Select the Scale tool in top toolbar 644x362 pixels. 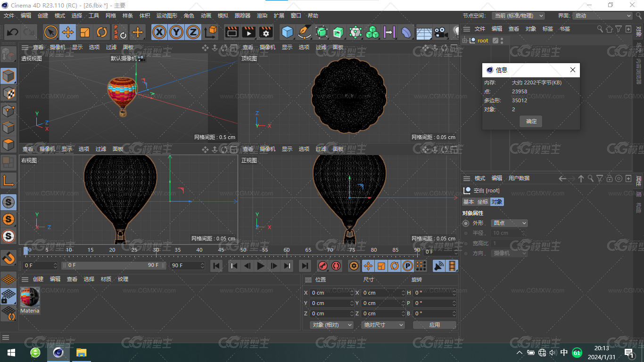coord(85,32)
